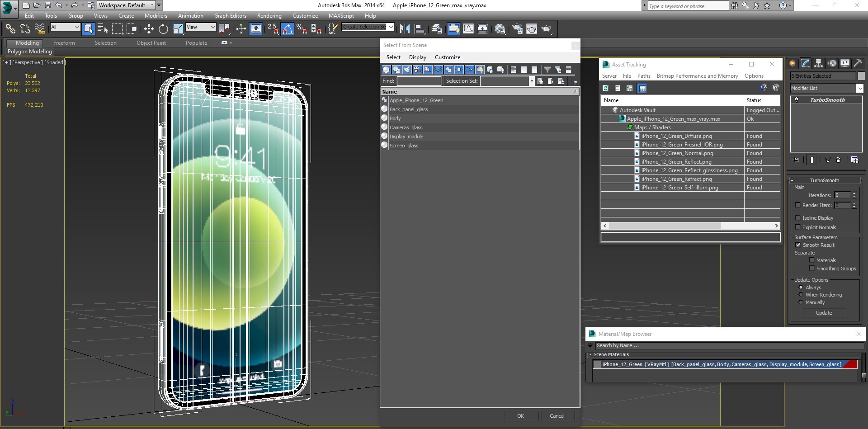Open the MAXScript menu

(341, 16)
